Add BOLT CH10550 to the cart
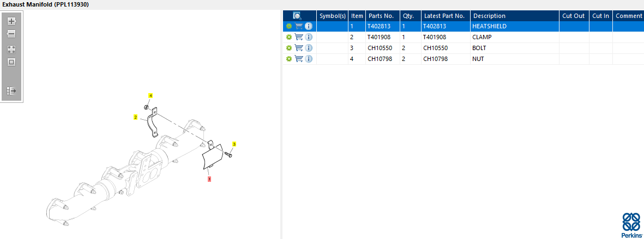This screenshot has width=644, height=239. pyautogui.click(x=299, y=48)
